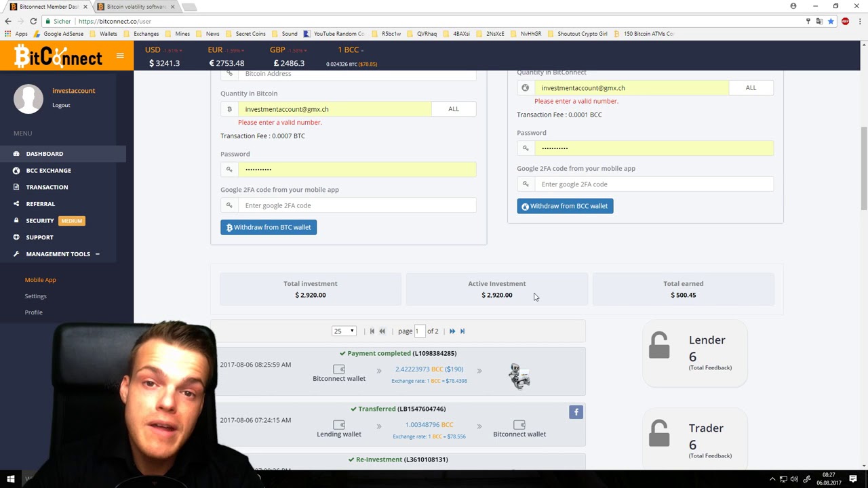
Task: Click Withdraw from BCC wallet button
Action: (x=565, y=206)
